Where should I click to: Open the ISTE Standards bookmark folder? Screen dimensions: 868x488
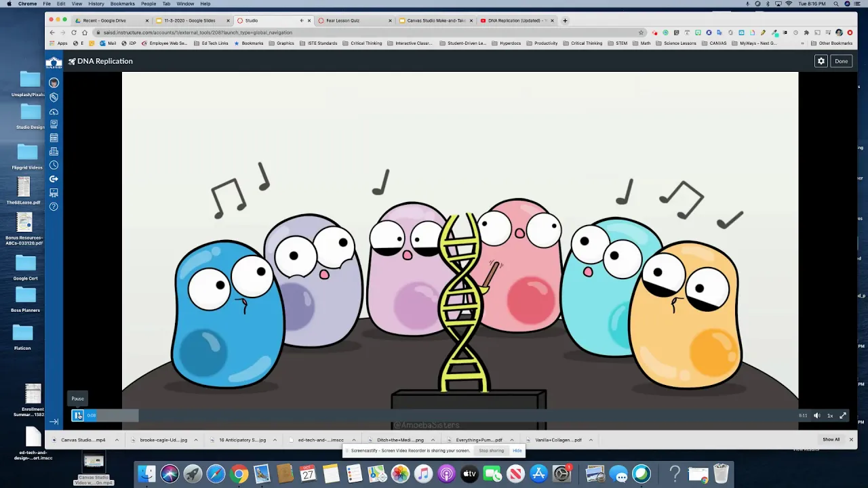coord(319,43)
